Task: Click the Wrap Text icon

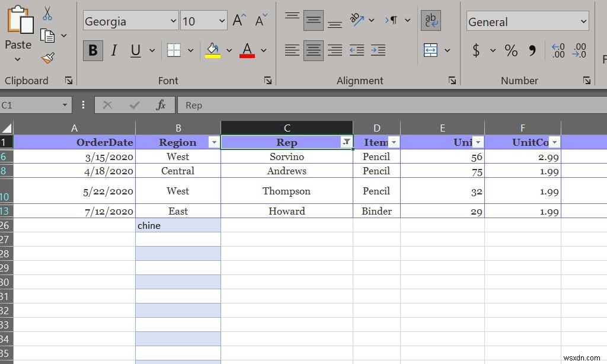Action: click(431, 20)
